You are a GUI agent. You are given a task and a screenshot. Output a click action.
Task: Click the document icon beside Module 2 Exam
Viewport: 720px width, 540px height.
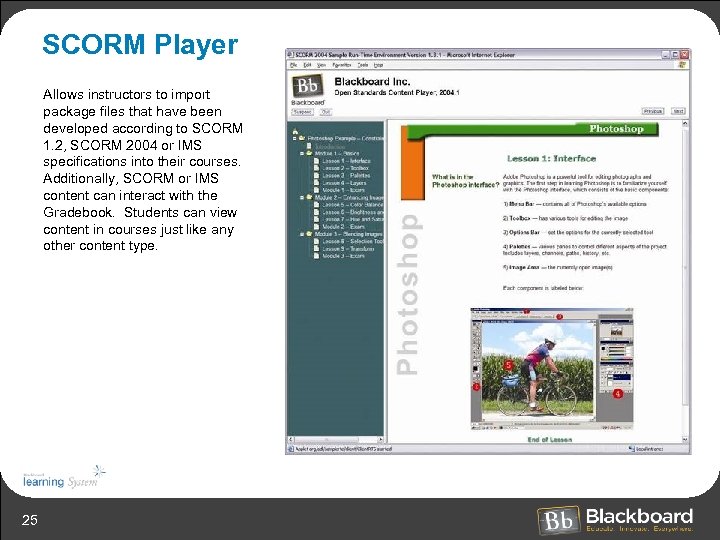tap(316, 226)
